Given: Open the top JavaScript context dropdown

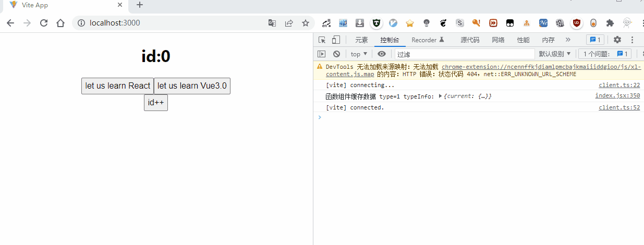Looking at the screenshot, I should pyautogui.click(x=359, y=54).
